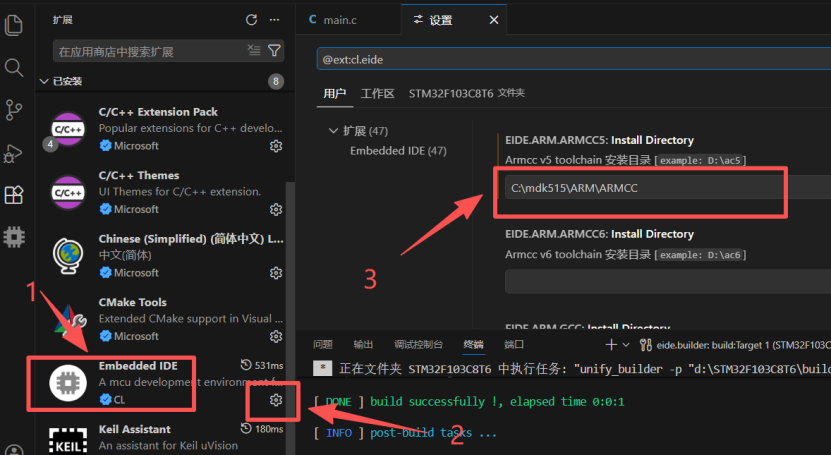Select the 工作区 settings scope tab
Viewport: 831px width, 455px height.
377,94
